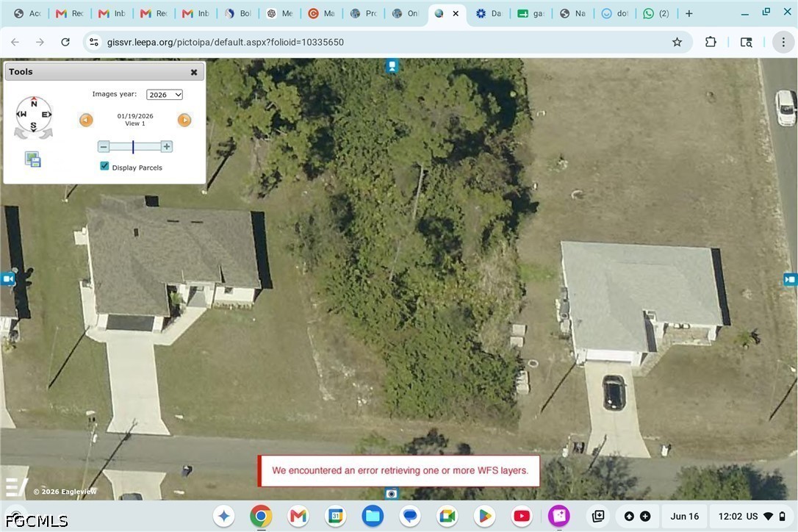Open a new browser tab
Viewport: 798px width, 532px height.
(x=689, y=14)
